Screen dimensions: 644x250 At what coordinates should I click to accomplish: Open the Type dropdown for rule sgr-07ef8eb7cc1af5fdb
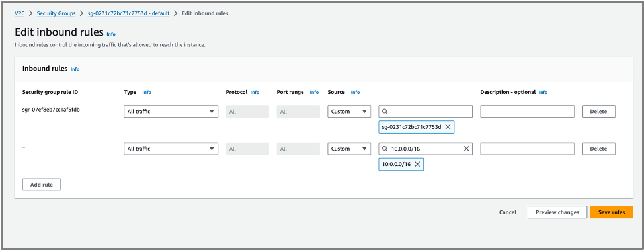coord(171,112)
